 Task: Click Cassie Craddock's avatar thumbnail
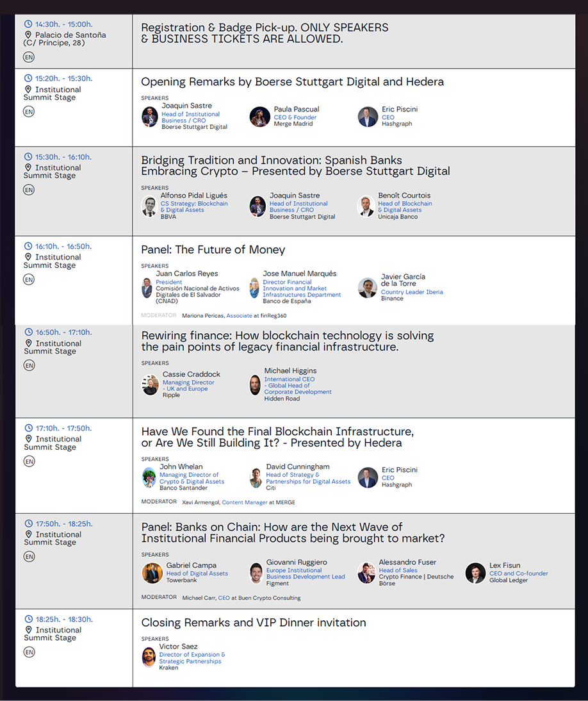click(151, 384)
